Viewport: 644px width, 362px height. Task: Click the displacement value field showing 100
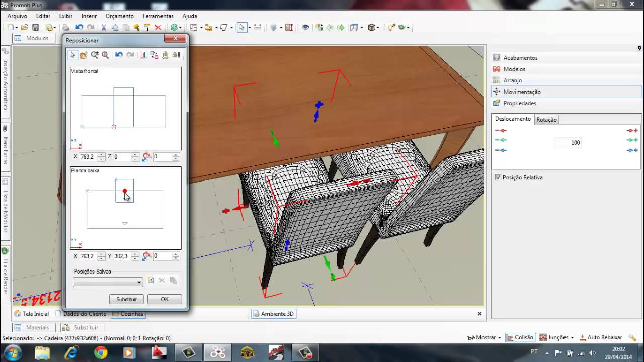tap(569, 143)
